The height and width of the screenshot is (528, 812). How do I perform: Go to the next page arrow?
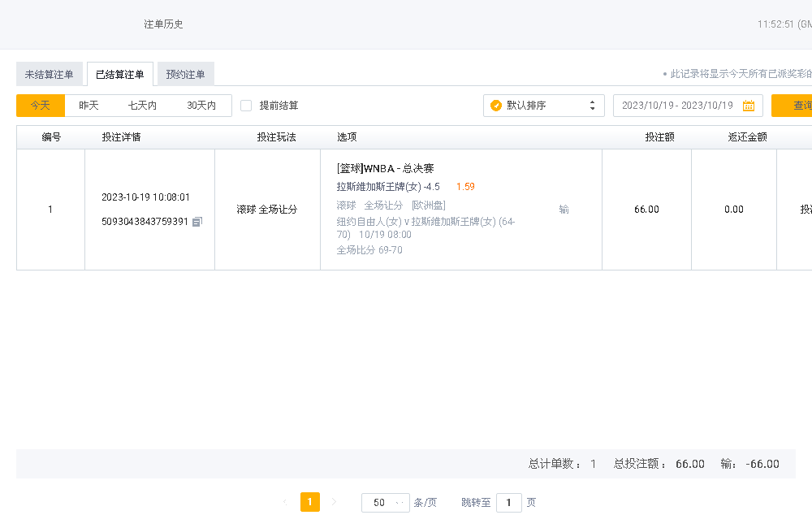(334, 502)
